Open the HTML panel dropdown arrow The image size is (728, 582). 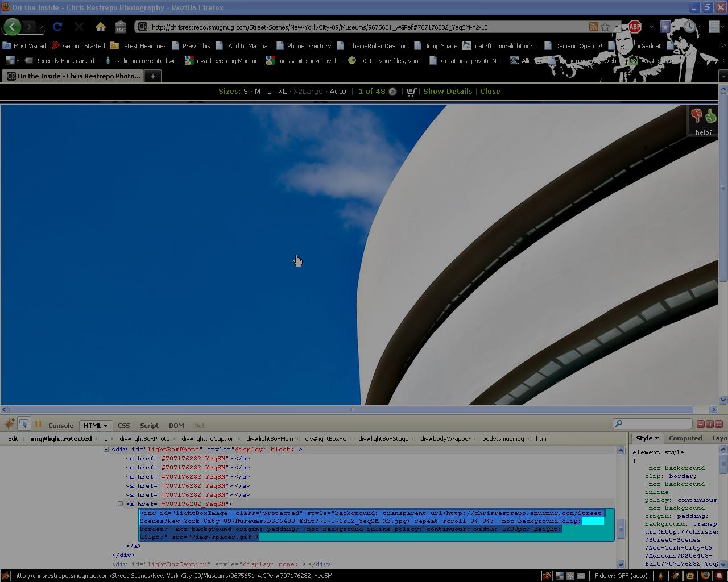pos(105,426)
